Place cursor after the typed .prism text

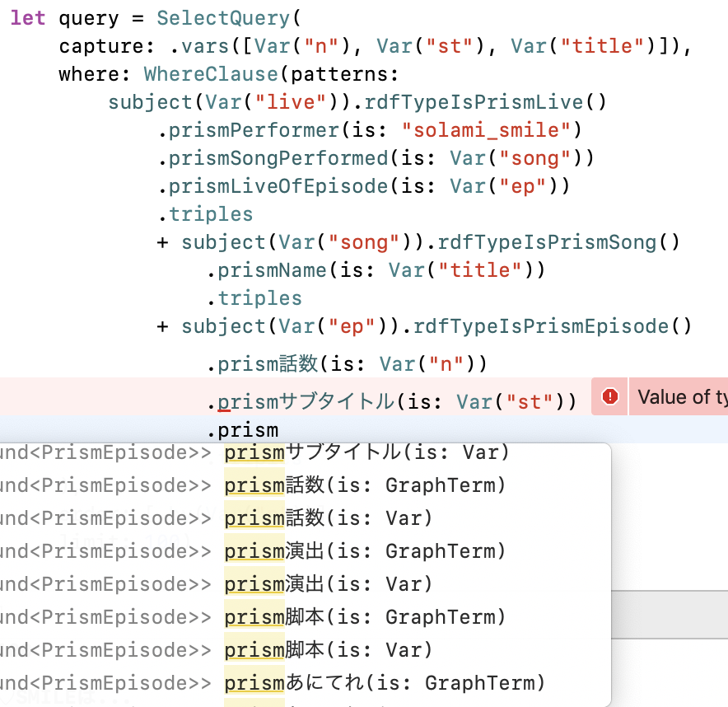279,430
